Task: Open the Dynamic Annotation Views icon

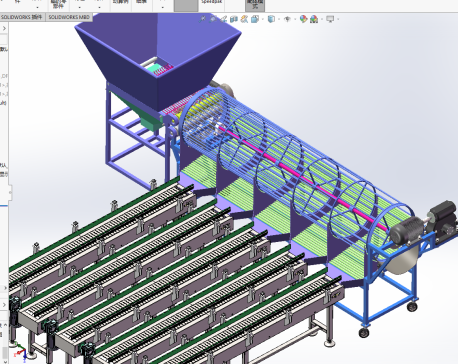Action: tap(244, 19)
